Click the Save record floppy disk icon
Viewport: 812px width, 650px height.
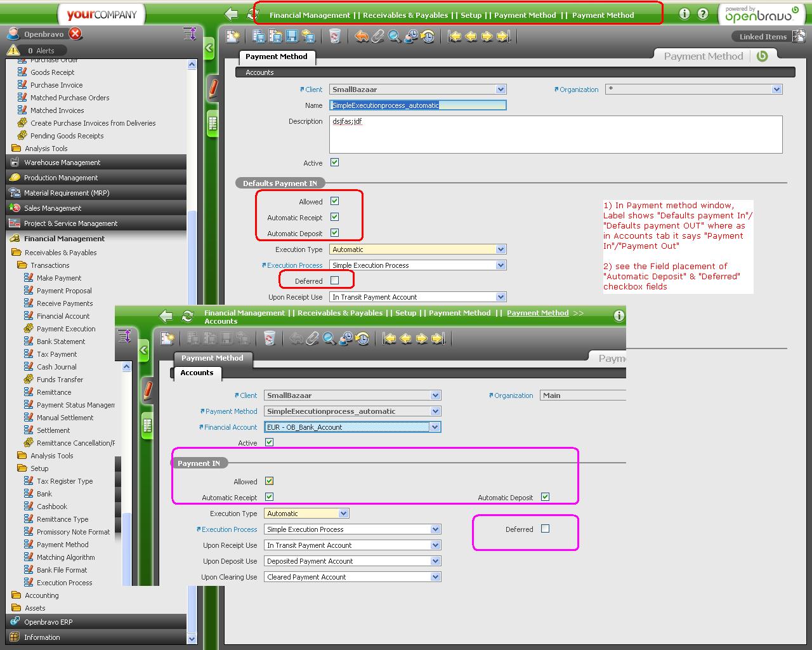point(292,37)
